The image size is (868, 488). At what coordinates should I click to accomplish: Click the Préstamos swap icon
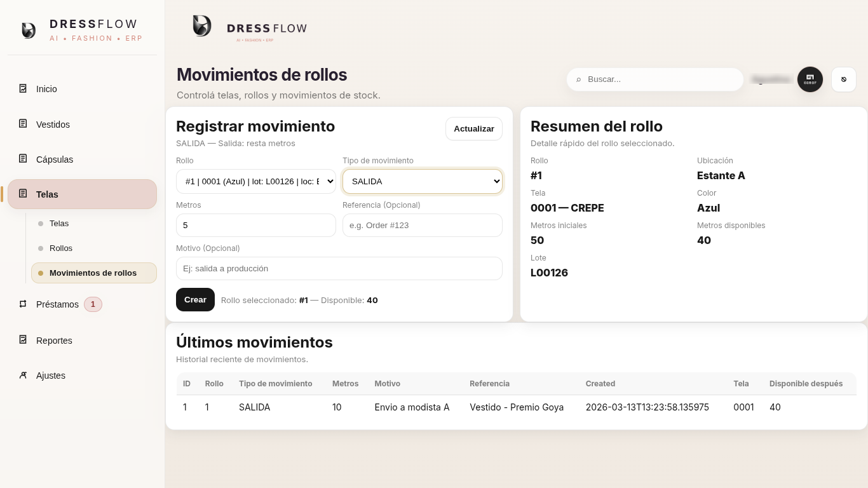[23, 304]
